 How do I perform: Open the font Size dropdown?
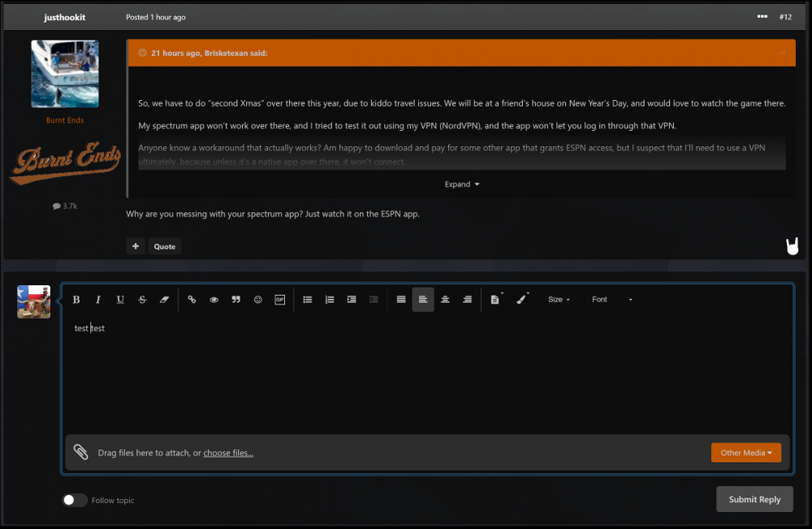click(559, 299)
